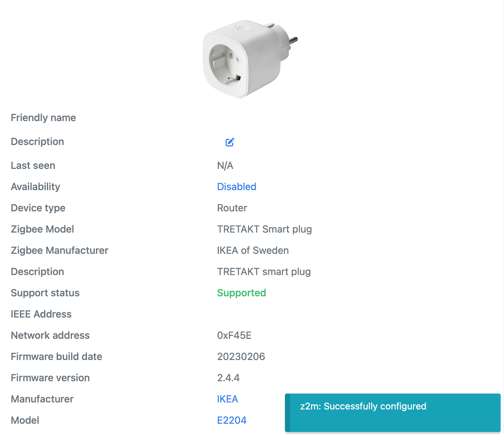Click the Router device type value
Screen dimensions: 504x434
(232, 208)
